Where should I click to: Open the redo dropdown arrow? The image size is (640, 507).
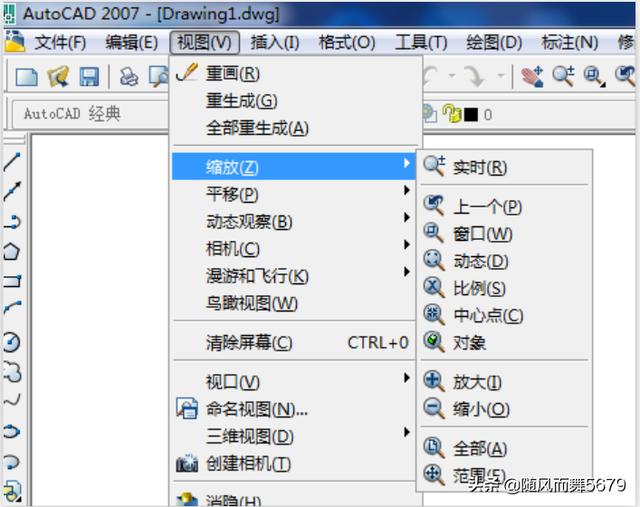[x=501, y=75]
